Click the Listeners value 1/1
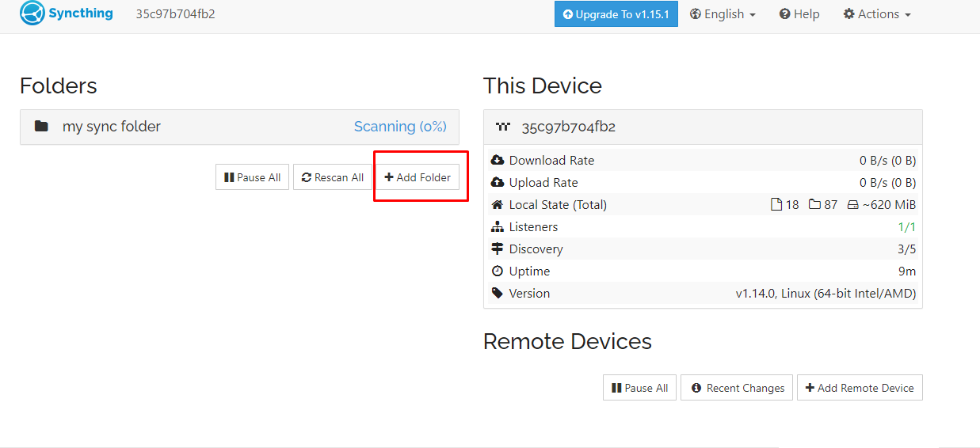980x448 pixels. 907,226
